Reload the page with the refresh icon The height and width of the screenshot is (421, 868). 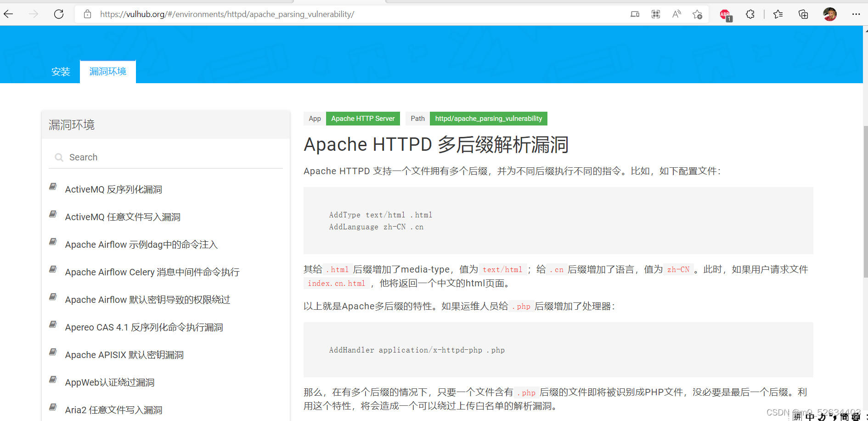click(x=59, y=14)
